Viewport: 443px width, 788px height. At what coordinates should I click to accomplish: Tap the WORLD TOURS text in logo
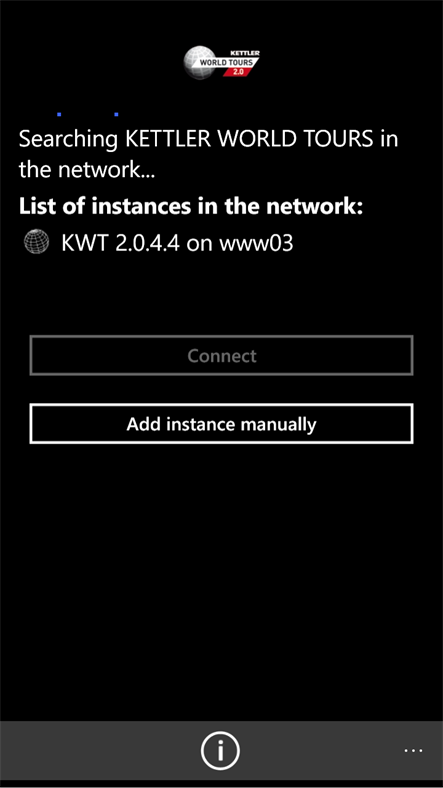[229, 62]
